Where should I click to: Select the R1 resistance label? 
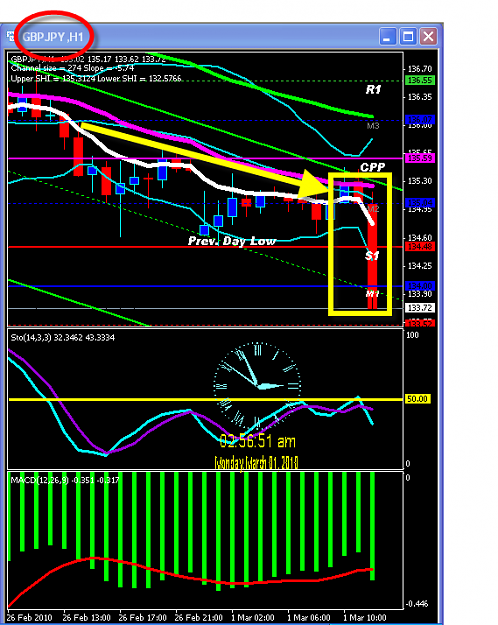(373, 90)
